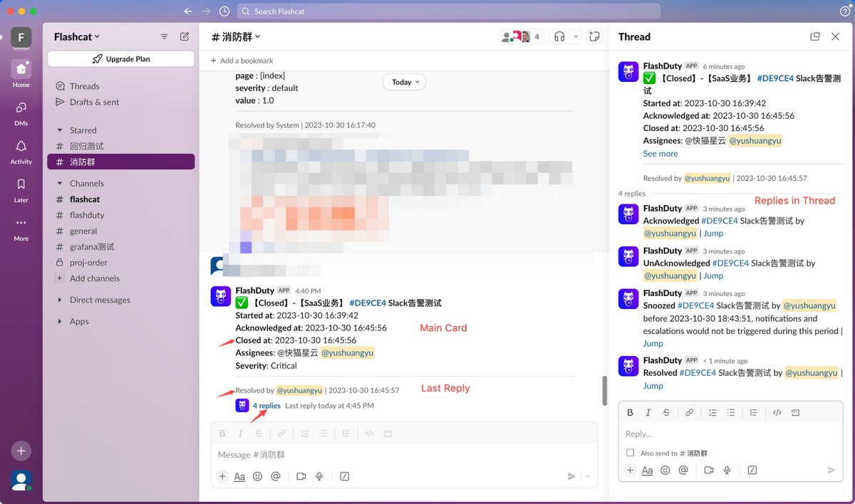Toggle bold in the thread reply composer
The image size is (855, 504).
pos(630,412)
